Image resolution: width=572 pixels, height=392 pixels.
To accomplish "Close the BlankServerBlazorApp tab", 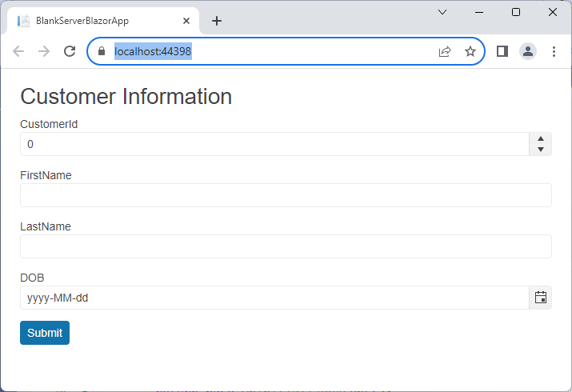I will tap(186, 21).
